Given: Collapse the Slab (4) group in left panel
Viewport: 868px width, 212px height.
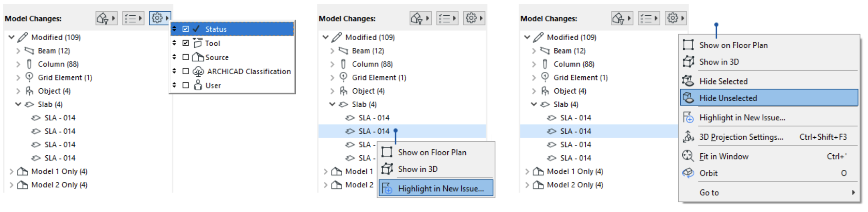Looking at the screenshot, I should pyautogui.click(x=18, y=104).
